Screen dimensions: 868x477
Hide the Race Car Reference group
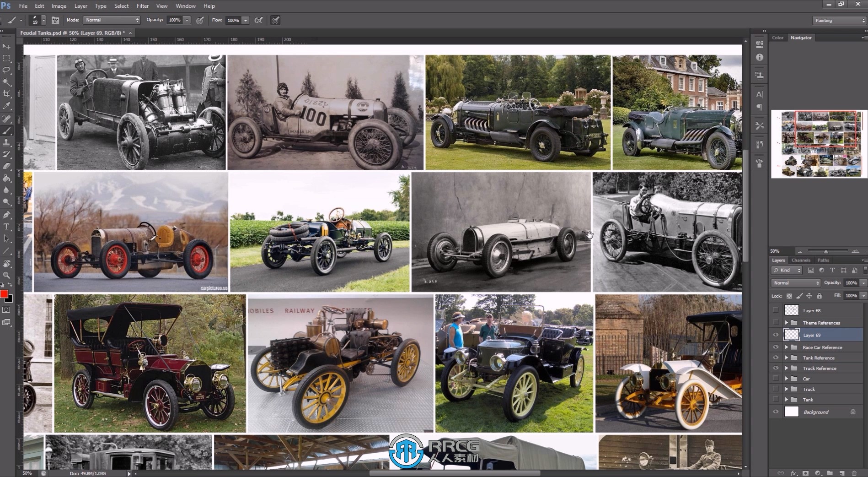pyautogui.click(x=776, y=347)
